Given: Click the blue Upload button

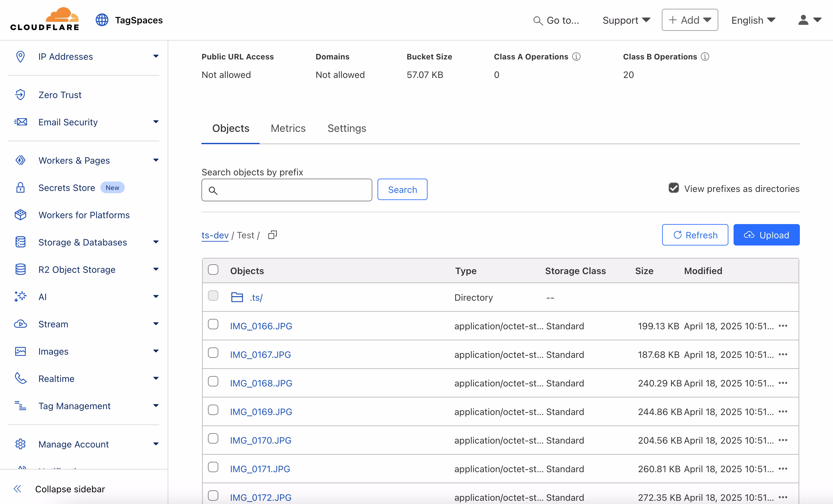Looking at the screenshot, I should tap(766, 235).
